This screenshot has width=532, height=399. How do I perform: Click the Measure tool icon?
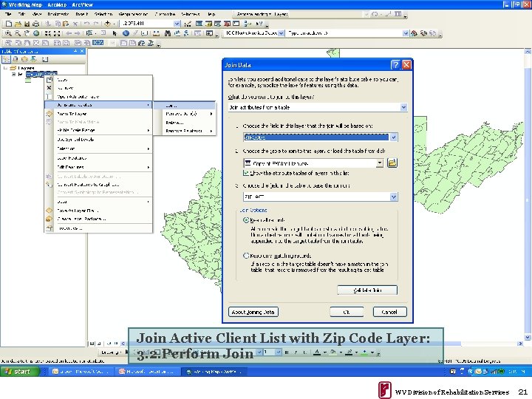(157, 33)
